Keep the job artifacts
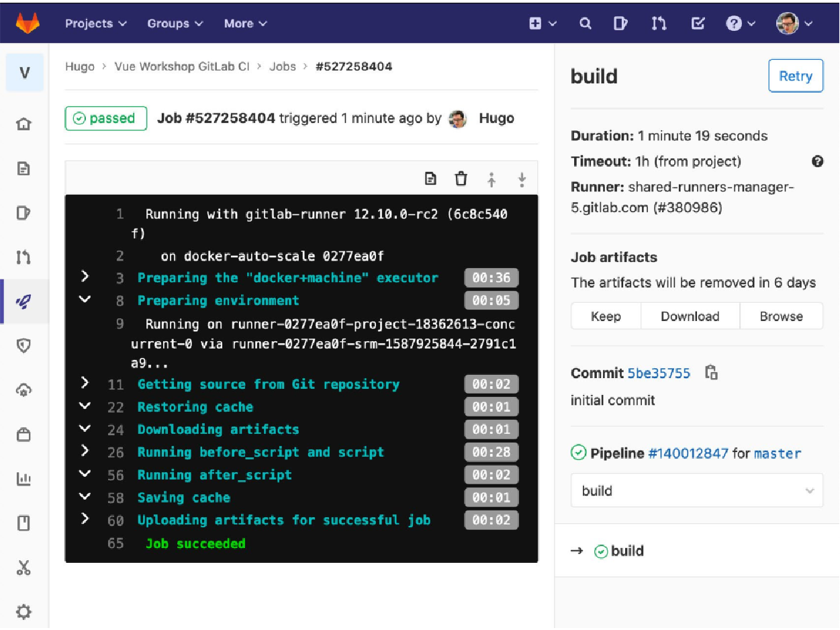840x630 pixels. (x=606, y=316)
